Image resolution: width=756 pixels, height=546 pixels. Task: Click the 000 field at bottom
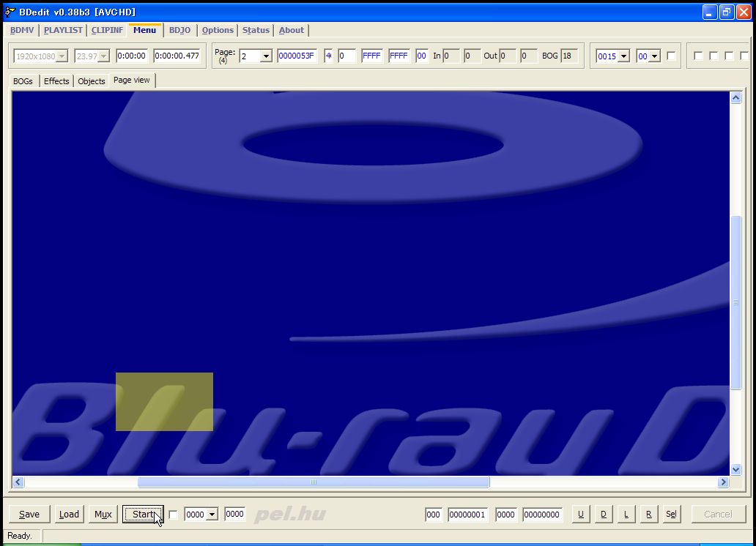point(434,515)
